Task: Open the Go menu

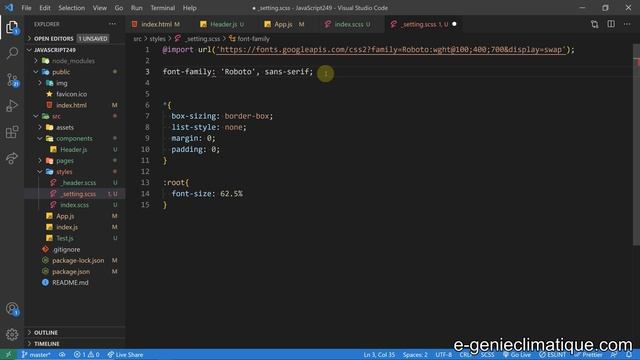Action: [119, 8]
